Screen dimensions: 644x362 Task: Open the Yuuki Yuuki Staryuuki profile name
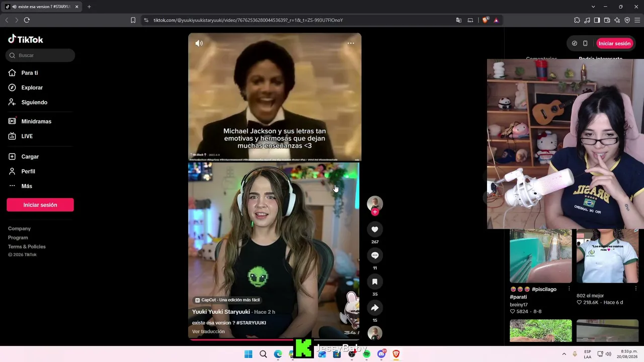(x=221, y=312)
